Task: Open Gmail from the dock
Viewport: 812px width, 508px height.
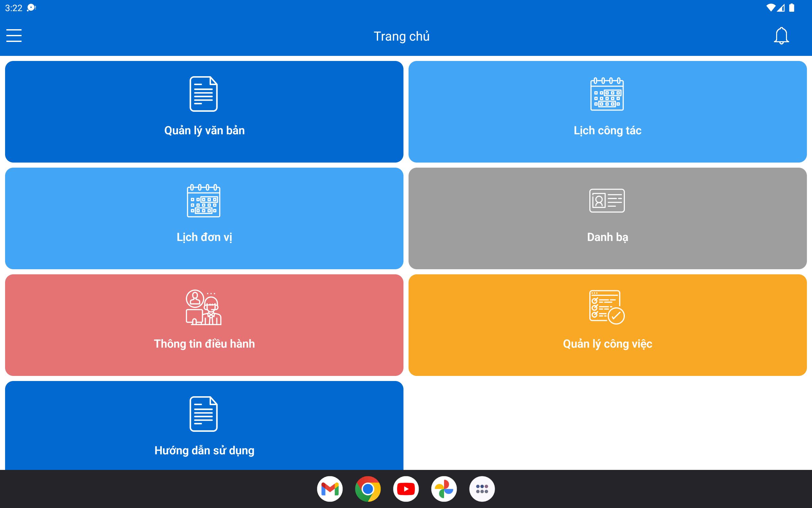Action: pyautogui.click(x=330, y=489)
